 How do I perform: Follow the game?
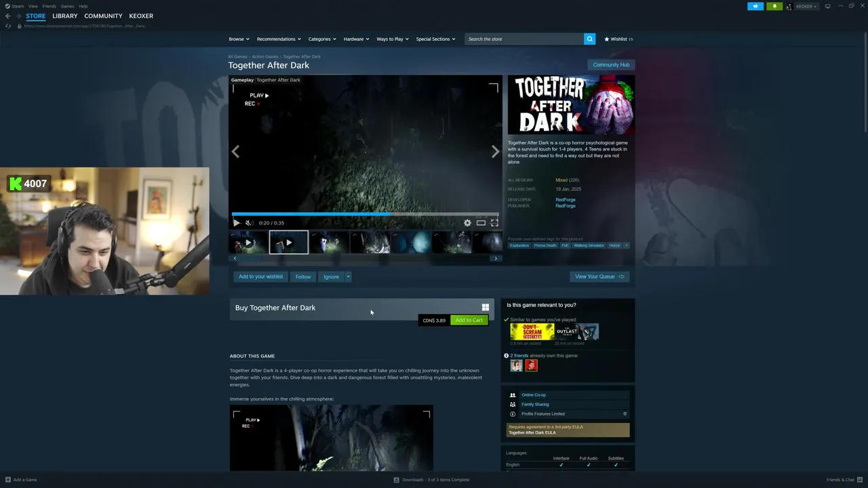303,277
